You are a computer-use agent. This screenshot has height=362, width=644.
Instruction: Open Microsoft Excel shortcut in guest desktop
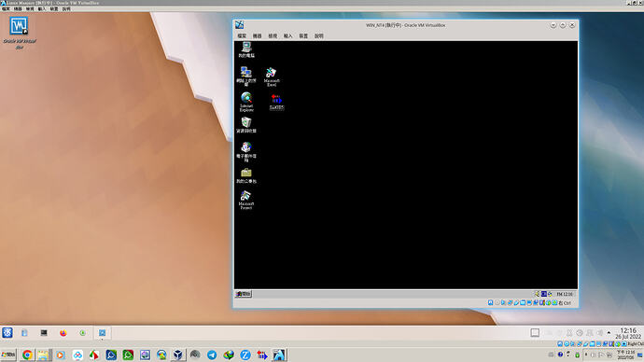tap(271, 77)
